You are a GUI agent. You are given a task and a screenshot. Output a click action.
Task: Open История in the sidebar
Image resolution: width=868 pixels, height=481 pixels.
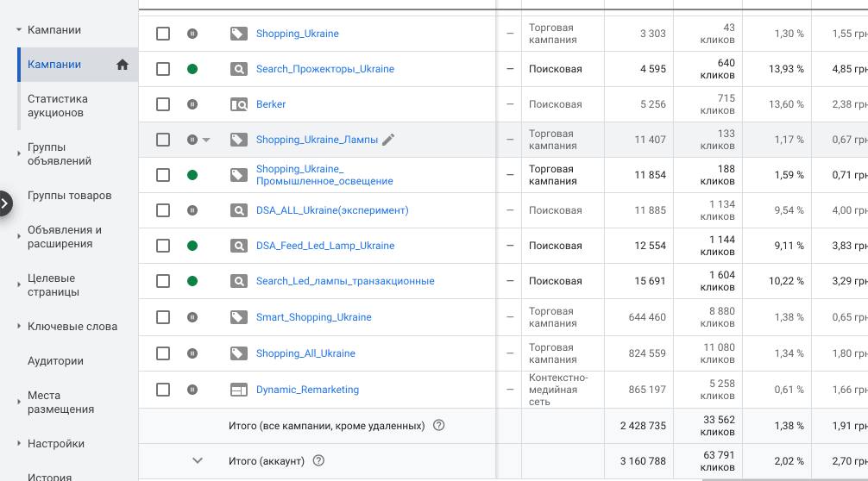click(x=50, y=476)
